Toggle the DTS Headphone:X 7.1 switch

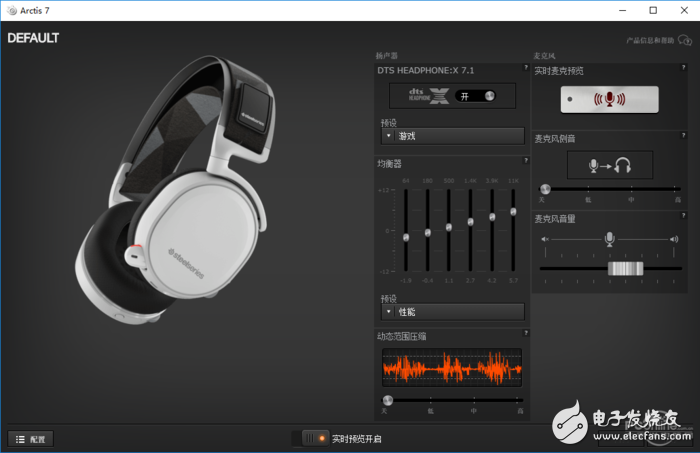475,96
